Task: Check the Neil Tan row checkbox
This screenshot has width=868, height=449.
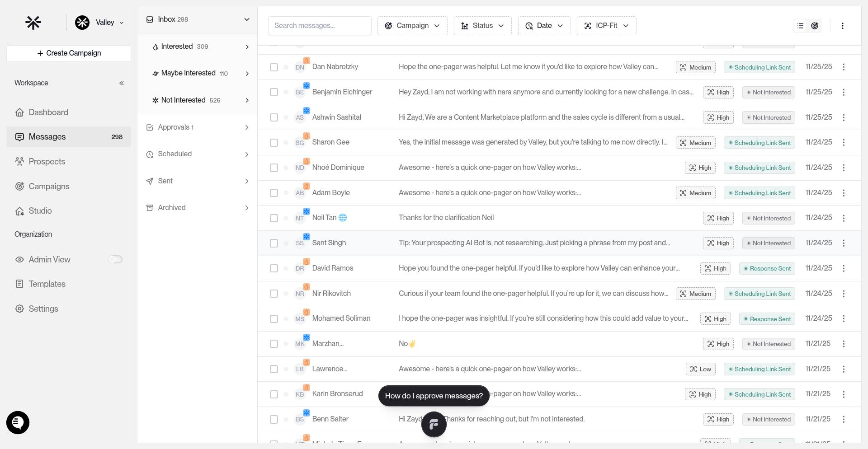Action: click(x=274, y=218)
